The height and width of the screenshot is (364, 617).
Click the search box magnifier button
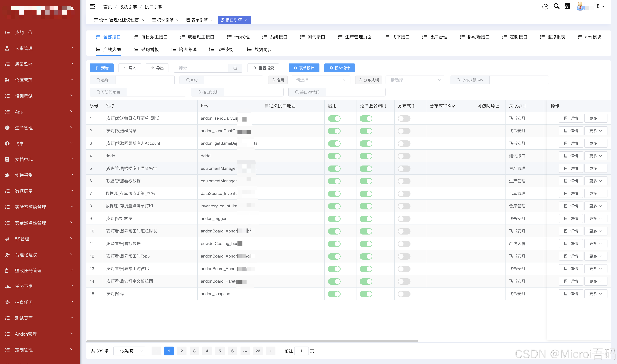tap(235, 68)
